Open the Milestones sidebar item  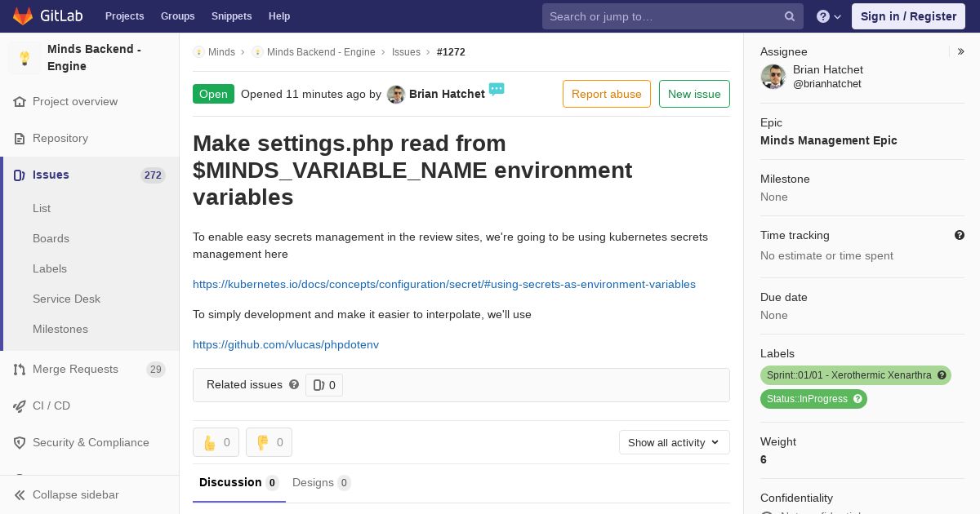pos(60,329)
